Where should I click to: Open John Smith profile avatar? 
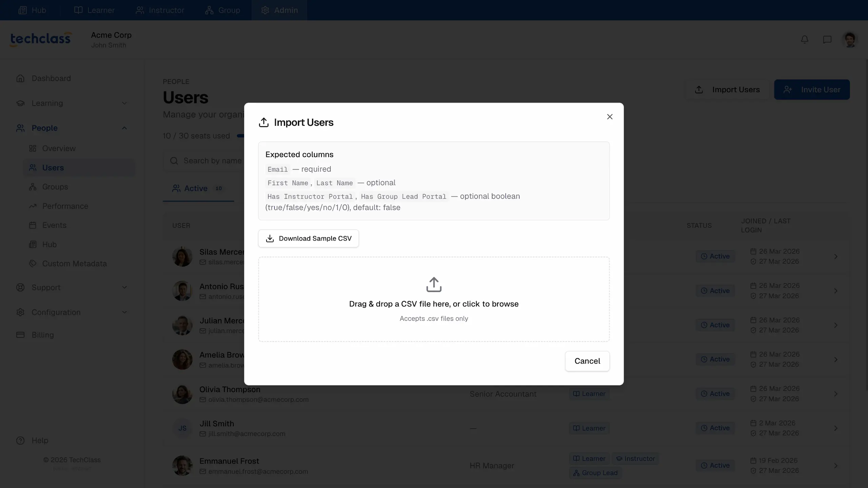[850, 40]
